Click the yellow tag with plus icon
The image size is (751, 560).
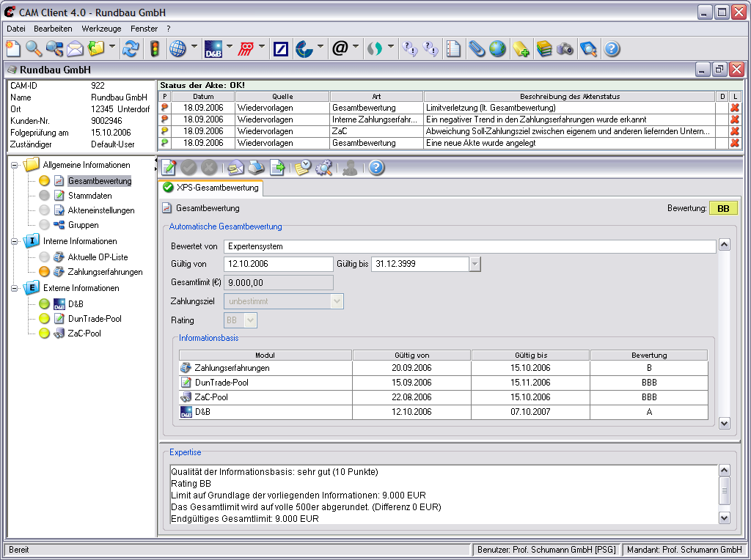pyautogui.click(x=521, y=49)
